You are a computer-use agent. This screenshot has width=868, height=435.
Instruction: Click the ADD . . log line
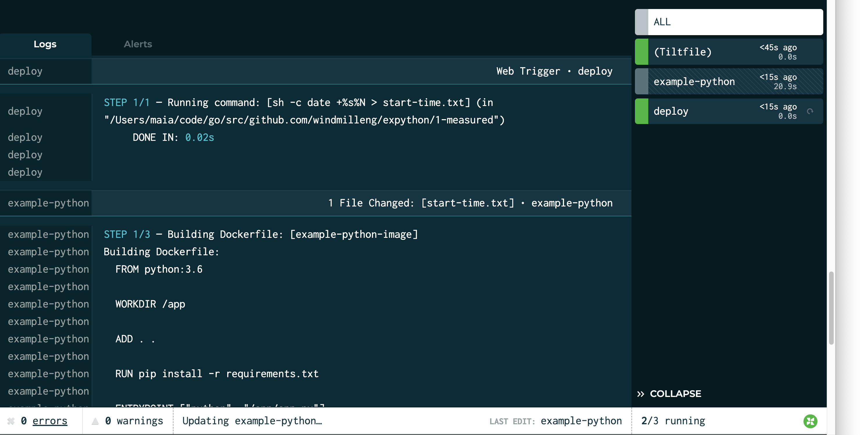coord(135,339)
